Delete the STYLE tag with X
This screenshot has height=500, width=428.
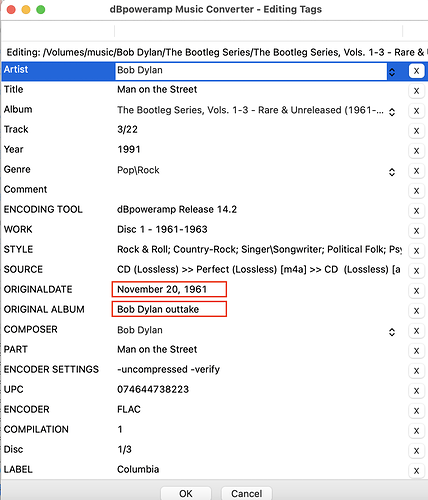(x=416, y=251)
